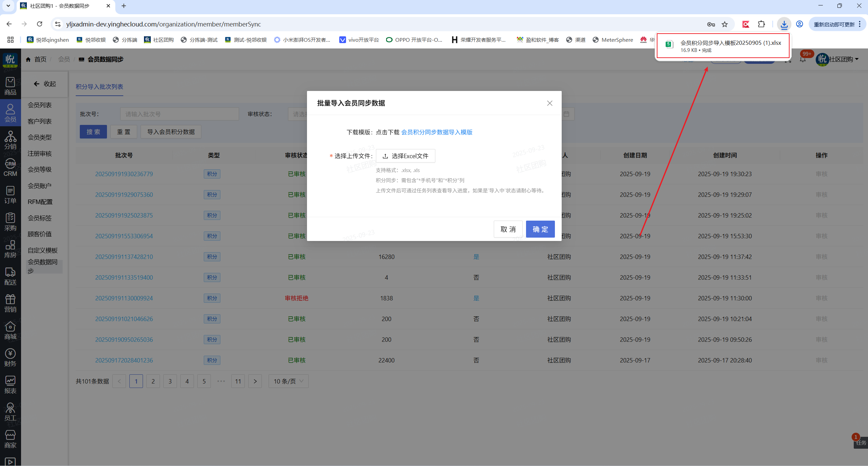868x466 pixels.
Task: Expand the 社区团购 account dropdown
Action: pos(844,59)
